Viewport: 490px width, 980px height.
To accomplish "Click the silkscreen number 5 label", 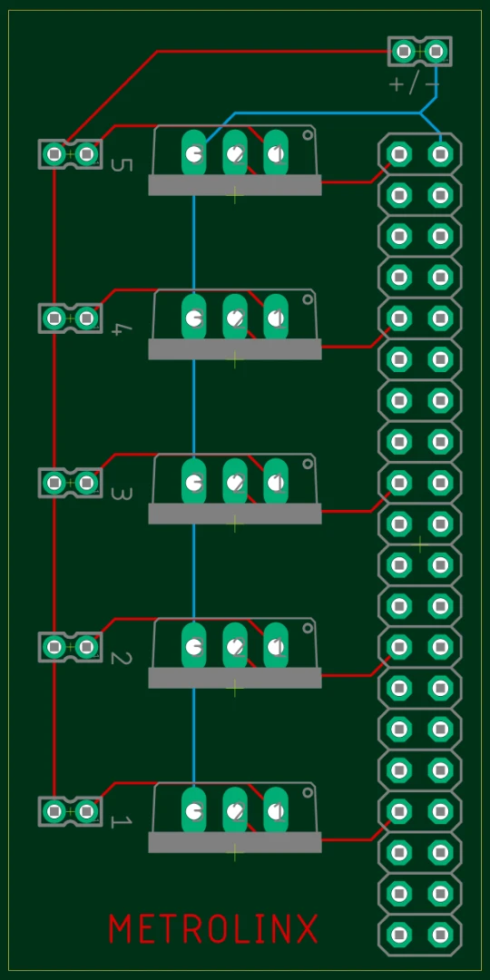I will point(122,165).
